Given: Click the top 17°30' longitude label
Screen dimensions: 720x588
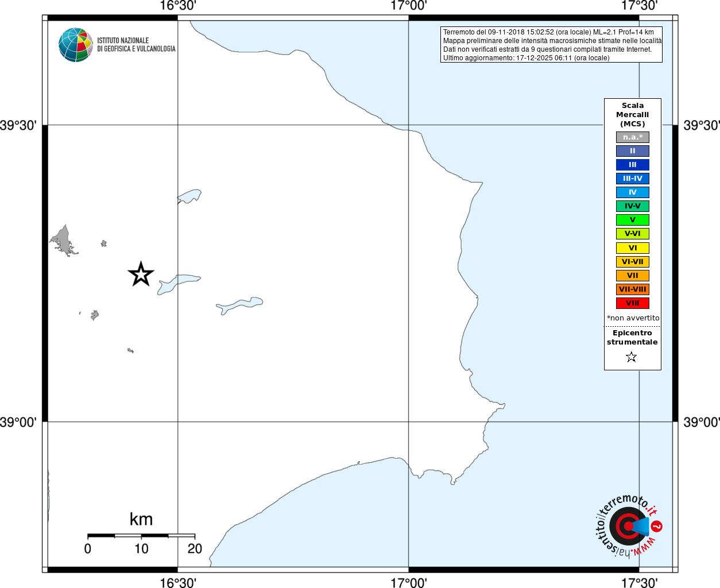Looking at the screenshot, I should point(639,6).
